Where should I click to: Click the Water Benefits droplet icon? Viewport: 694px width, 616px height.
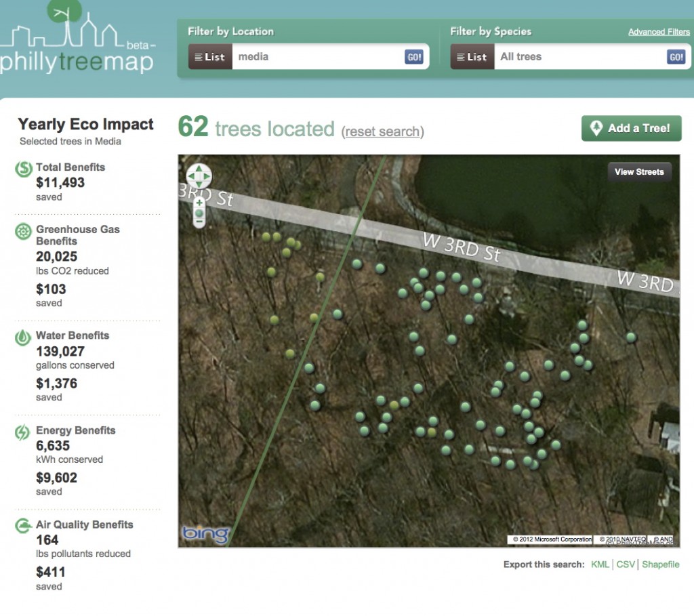tap(23, 337)
